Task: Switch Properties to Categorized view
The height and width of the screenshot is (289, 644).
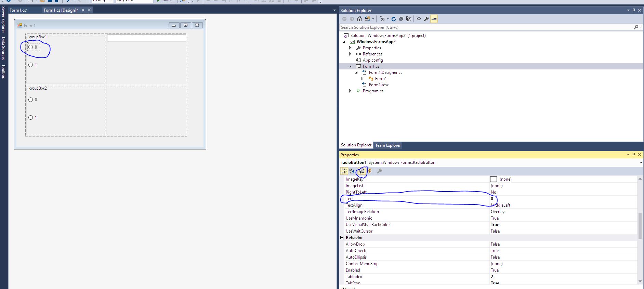Action: pyautogui.click(x=344, y=171)
